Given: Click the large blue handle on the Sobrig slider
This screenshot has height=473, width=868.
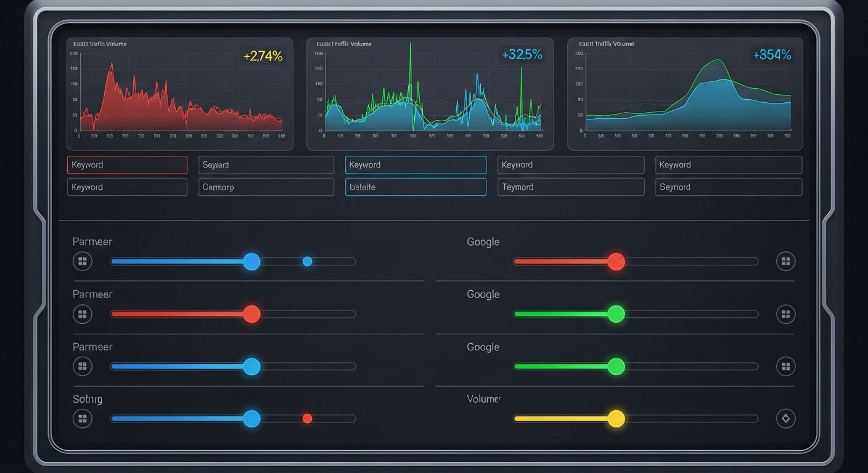Looking at the screenshot, I should [252, 419].
